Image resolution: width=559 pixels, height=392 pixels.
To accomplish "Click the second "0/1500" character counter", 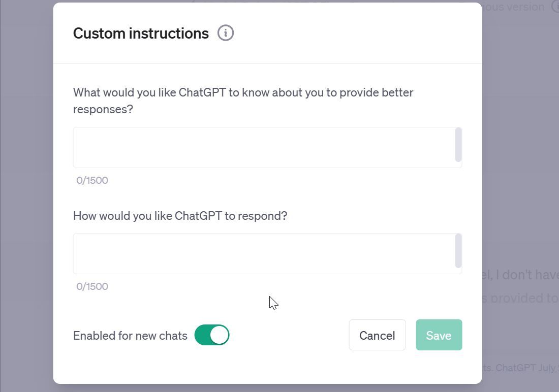I will 92,286.
